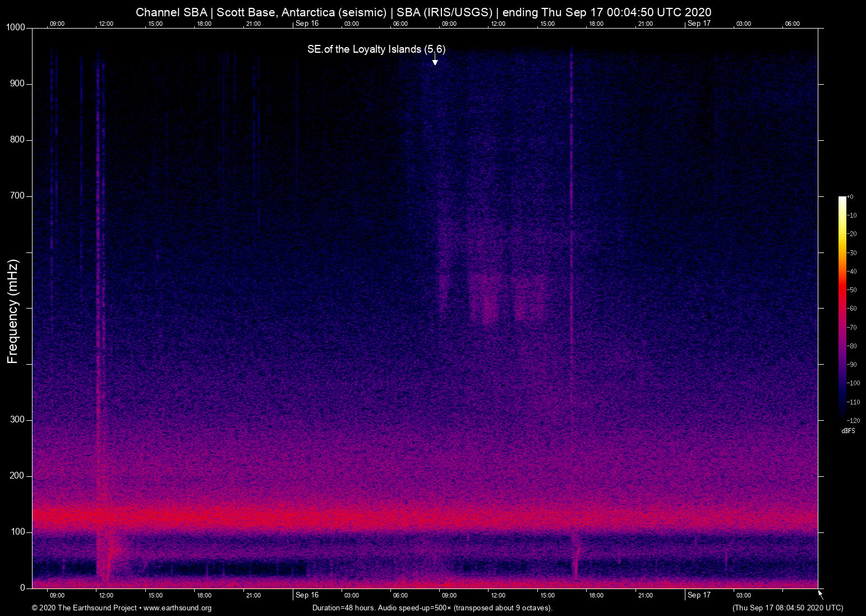The width and height of the screenshot is (866, 616).
Task: Click the 100 frequency axis label
Action: point(17,532)
